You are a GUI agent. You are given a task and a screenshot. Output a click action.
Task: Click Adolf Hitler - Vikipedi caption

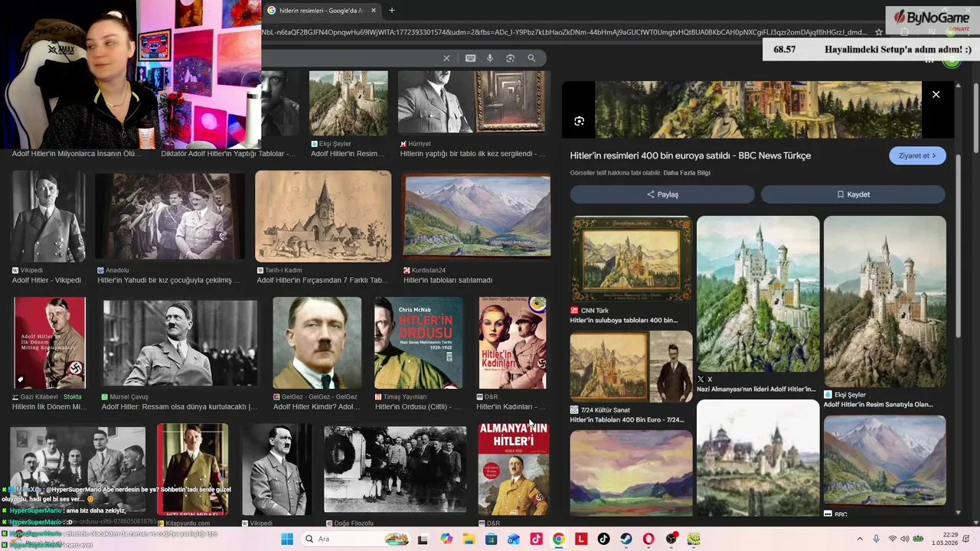[x=47, y=280]
